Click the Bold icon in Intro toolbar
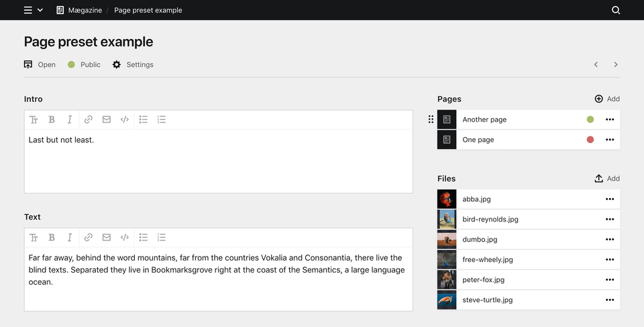 tap(52, 120)
